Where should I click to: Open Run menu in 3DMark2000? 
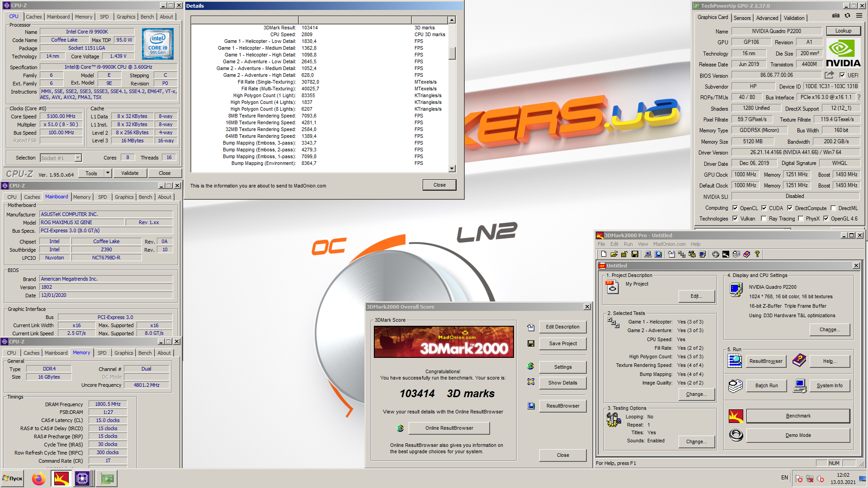coord(628,244)
